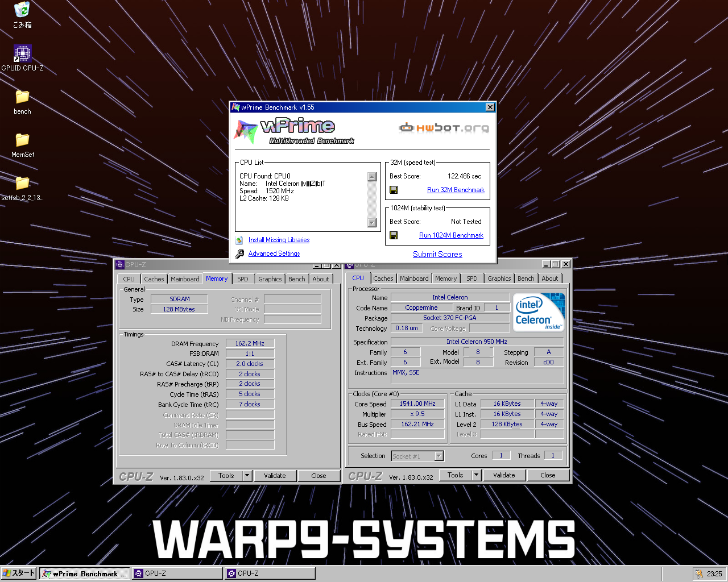The height and width of the screenshot is (582, 728).
Task: Click the CAS# Latency value 2.0 clocks
Action: tap(250, 364)
